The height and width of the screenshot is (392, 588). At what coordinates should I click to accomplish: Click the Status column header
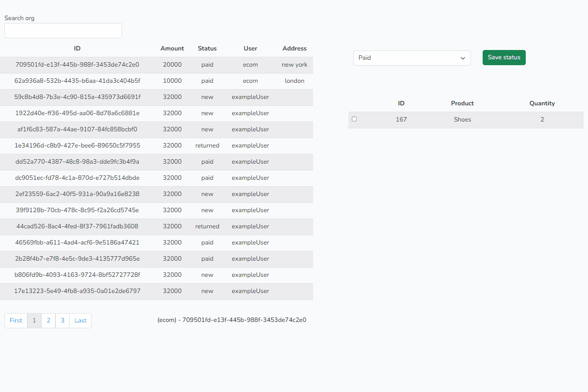(x=207, y=49)
